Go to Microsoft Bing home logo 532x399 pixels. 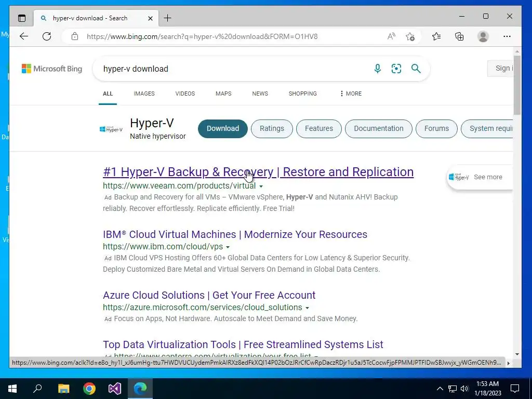point(52,69)
